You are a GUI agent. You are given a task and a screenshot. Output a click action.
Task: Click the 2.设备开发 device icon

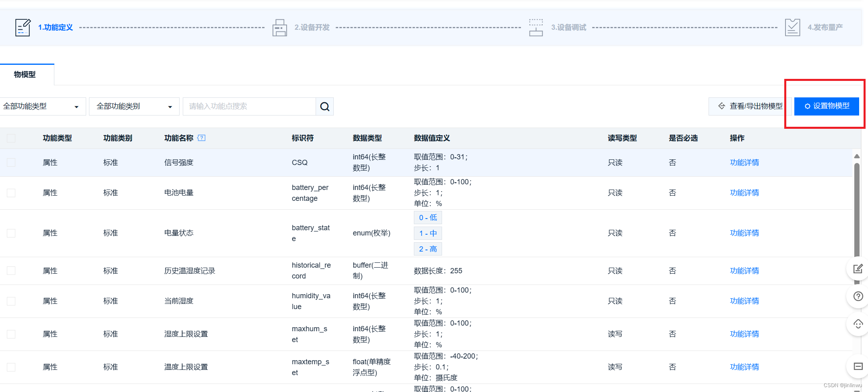[x=279, y=27]
